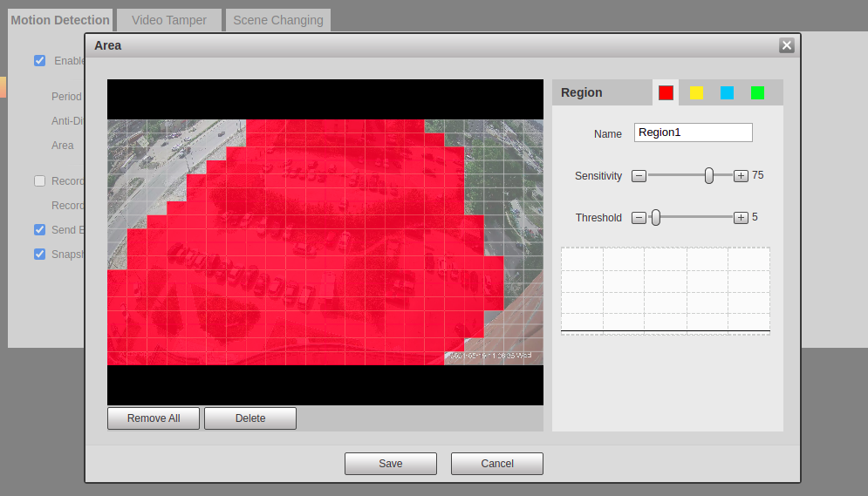Select the red region color swatch
868x496 pixels.
666,93
